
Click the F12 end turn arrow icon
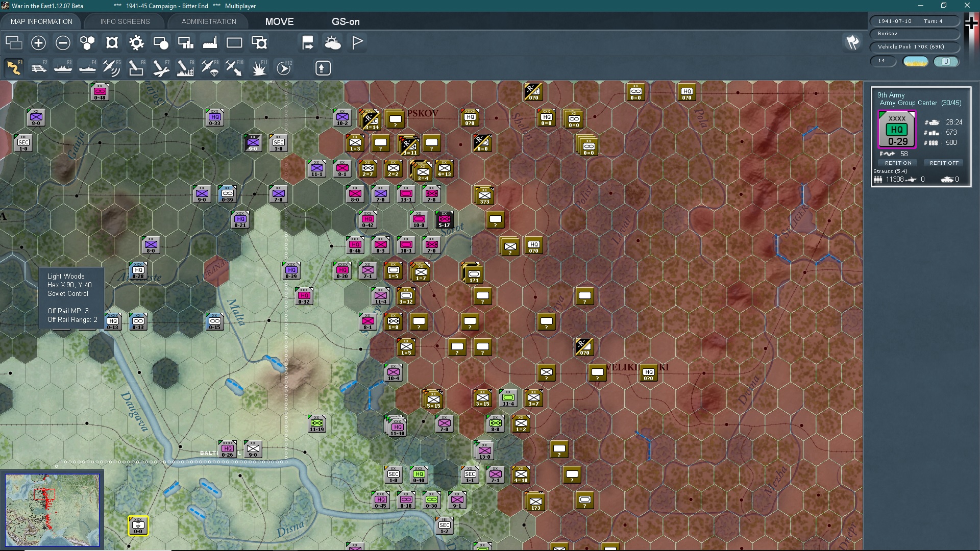[x=284, y=68]
